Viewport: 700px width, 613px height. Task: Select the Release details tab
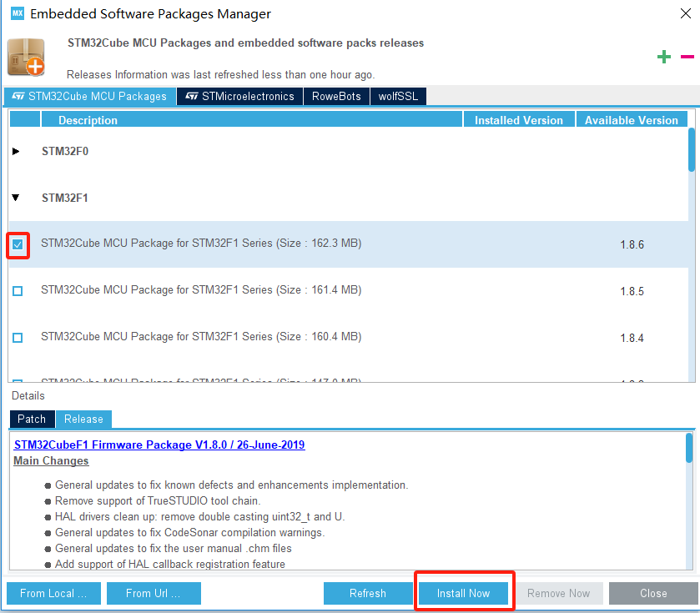coord(83,420)
